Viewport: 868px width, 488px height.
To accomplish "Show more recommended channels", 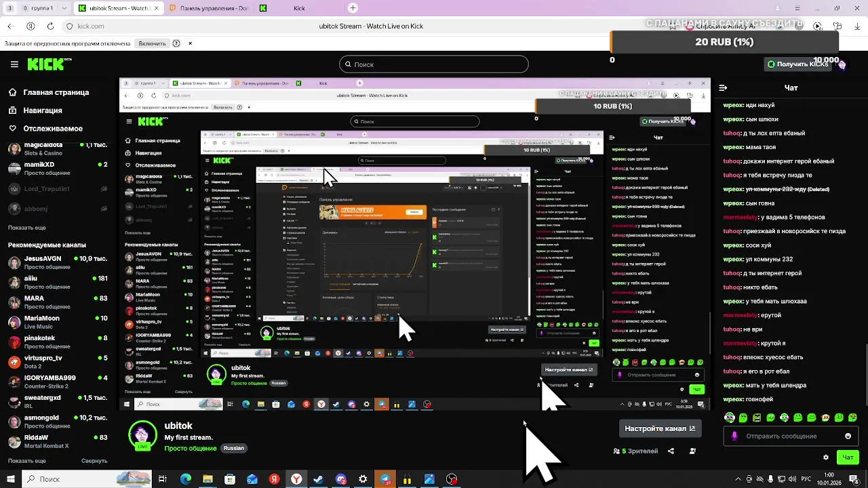I will click(x=27, y=461).
